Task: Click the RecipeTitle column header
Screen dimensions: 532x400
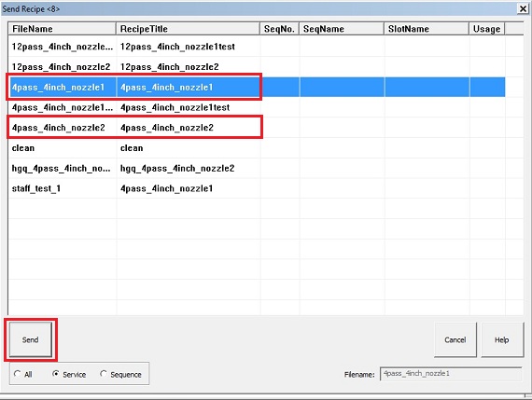Action: pyautogui.click(x=188, y=29)
